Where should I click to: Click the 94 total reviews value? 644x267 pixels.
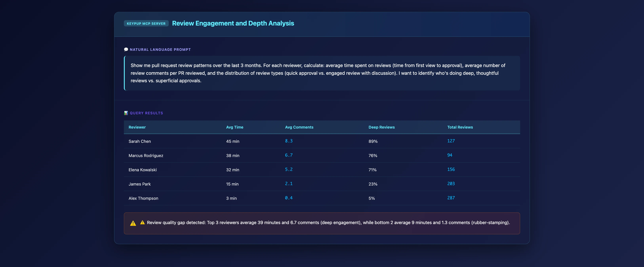[450, 155]
